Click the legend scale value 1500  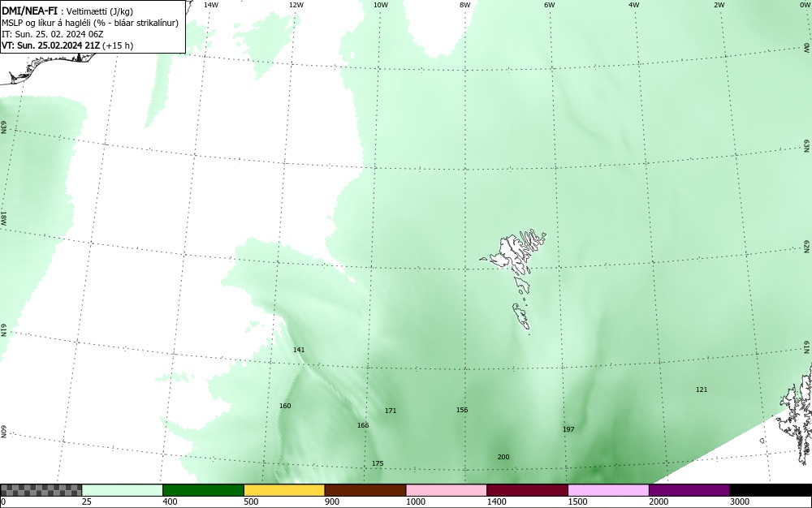pos(577,502)
